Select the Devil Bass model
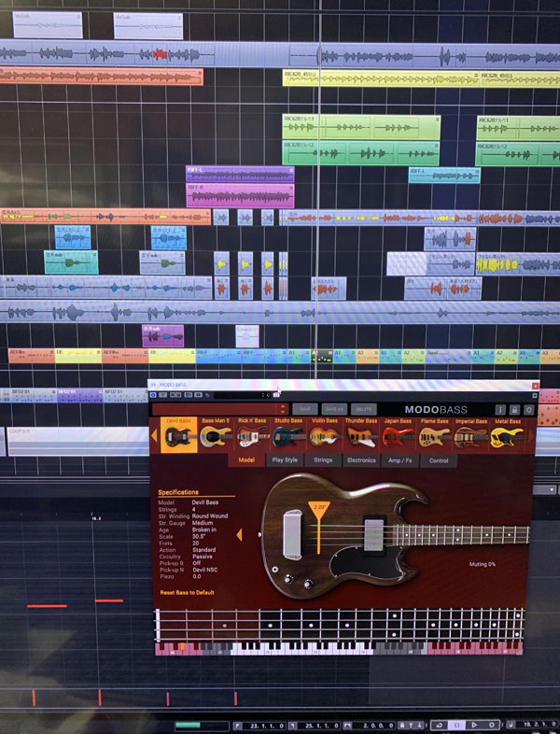 [x=178, y=434]
